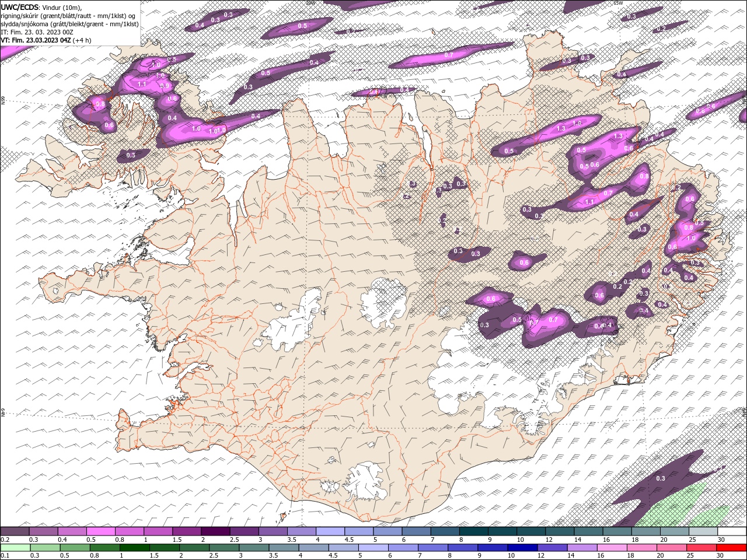Viewport: 747px width, 560px height.
Task: Pick the darkest purple swatch at 2, upper legend
Action: pos(215,531)
